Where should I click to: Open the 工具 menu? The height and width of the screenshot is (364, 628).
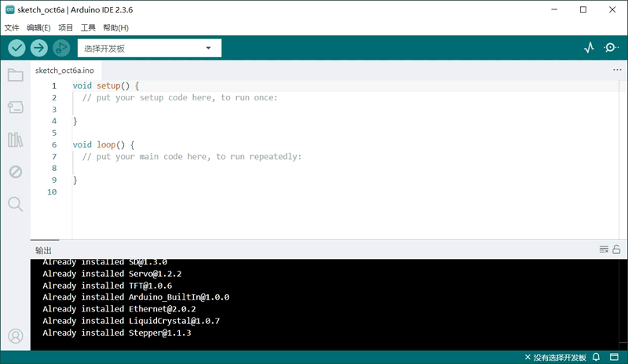[x=88, y=27]
